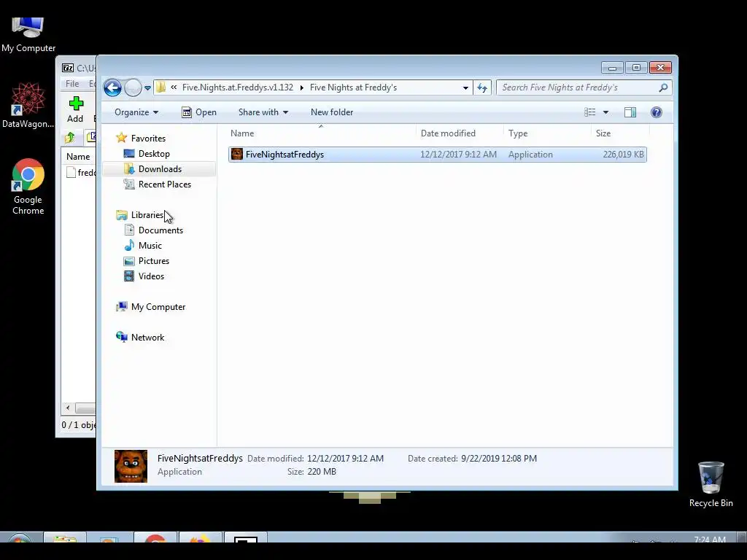Click Add button in 7-Zip window
This screenshot has width=747, height=560.
(x=75, y=109)
